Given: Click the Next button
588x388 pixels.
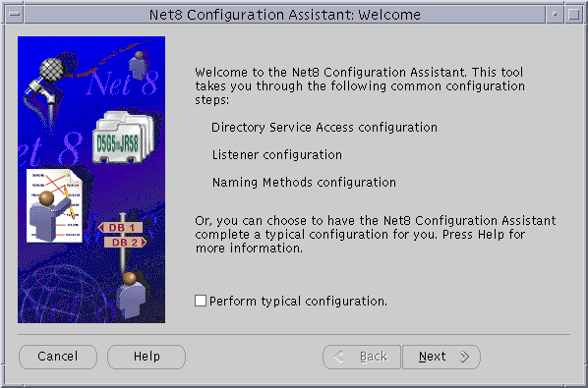Looking at the screenshot, I should tap(441, 357).
